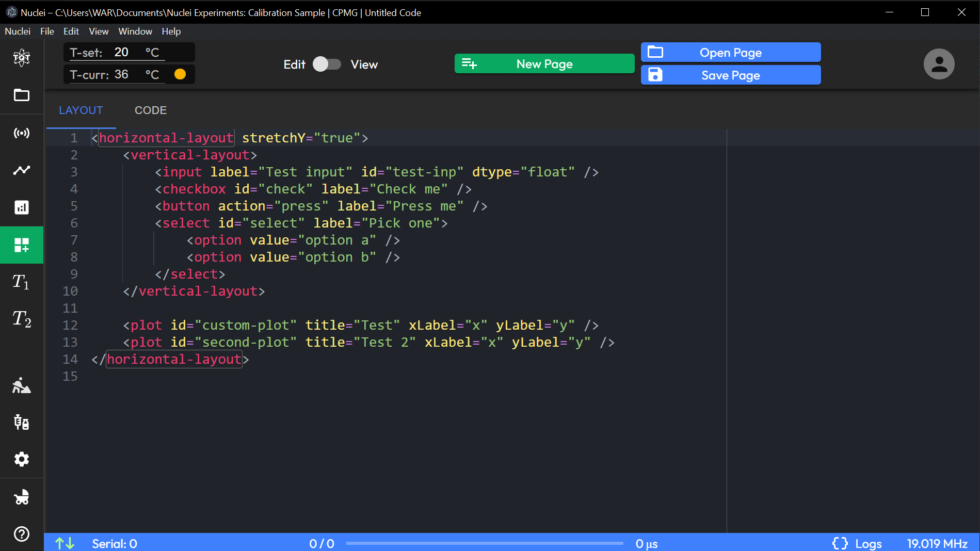Click the Open Page button

click(x=731, y=52)
